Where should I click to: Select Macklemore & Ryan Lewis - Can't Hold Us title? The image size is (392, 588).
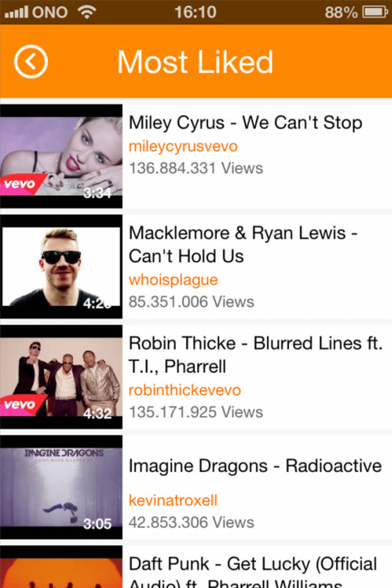[243, 244]
